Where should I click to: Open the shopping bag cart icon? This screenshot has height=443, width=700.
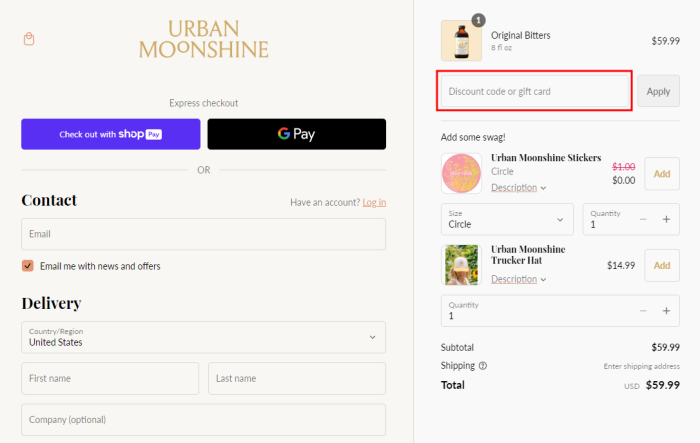click(29, 39)
